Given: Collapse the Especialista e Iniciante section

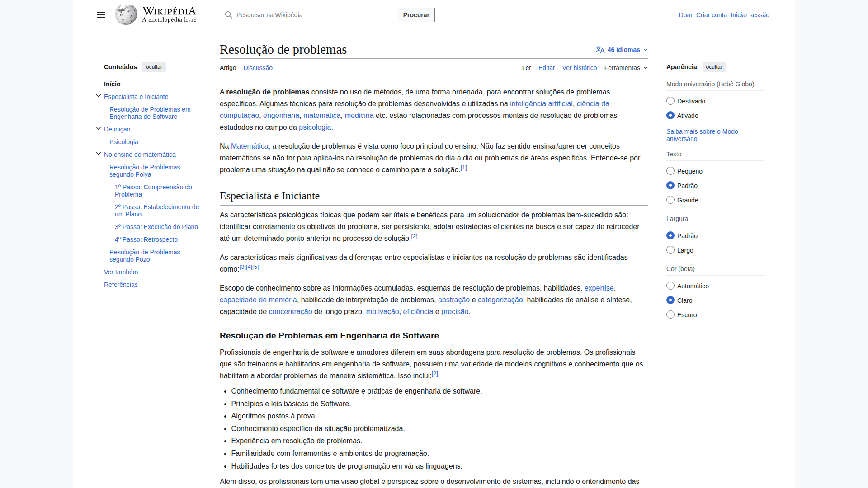Looking at the screenshot, I should click(99, 96).
